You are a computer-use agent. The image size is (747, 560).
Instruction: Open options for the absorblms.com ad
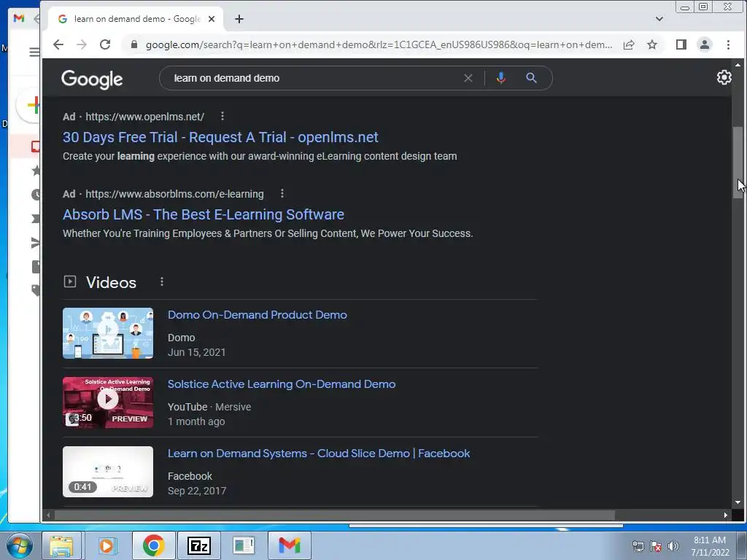282,193
